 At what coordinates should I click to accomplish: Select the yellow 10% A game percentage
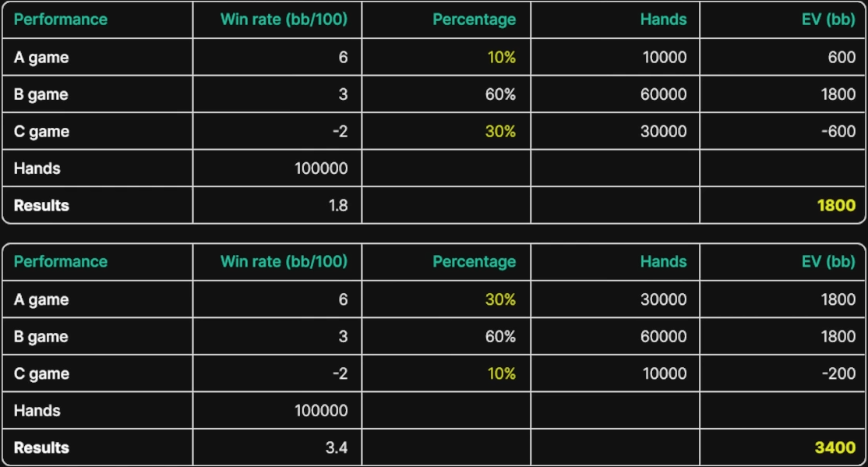(502, 57)
